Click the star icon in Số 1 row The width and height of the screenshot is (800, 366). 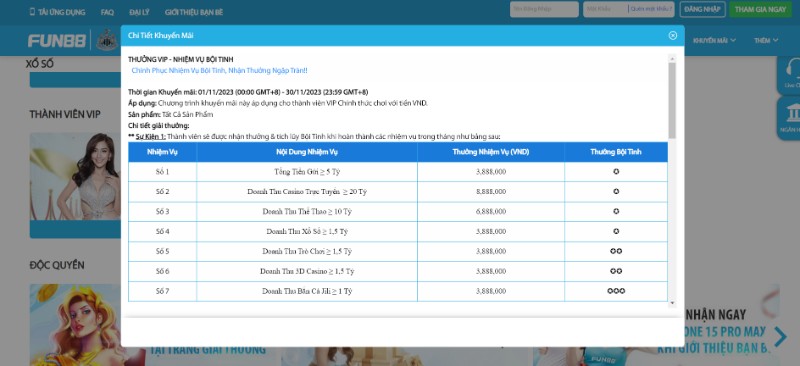(x=616, y=172)
